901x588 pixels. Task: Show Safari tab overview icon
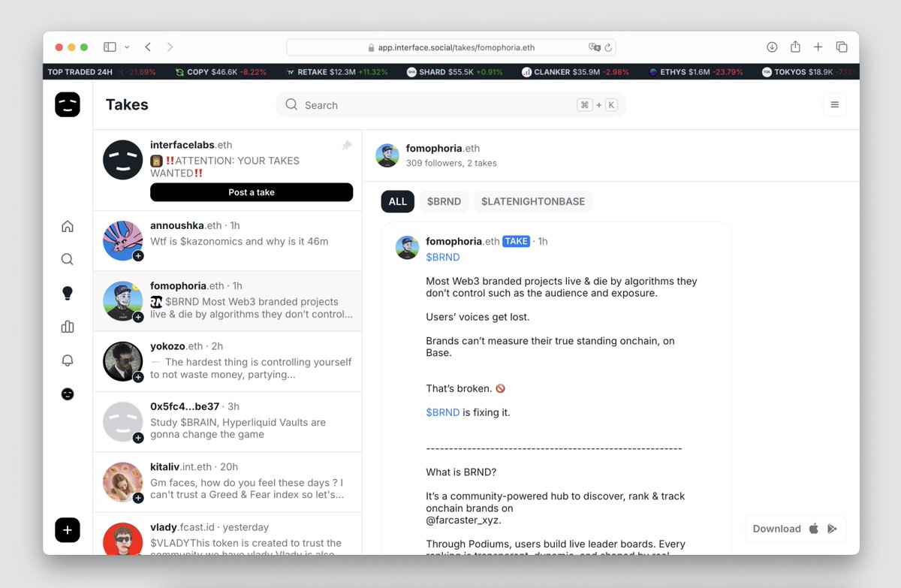842,47
